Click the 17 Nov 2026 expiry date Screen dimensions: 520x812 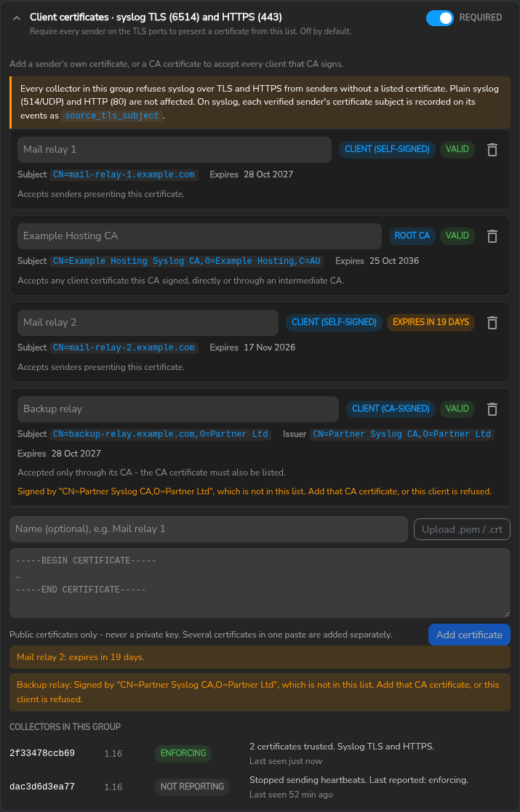tap(270, 347)
